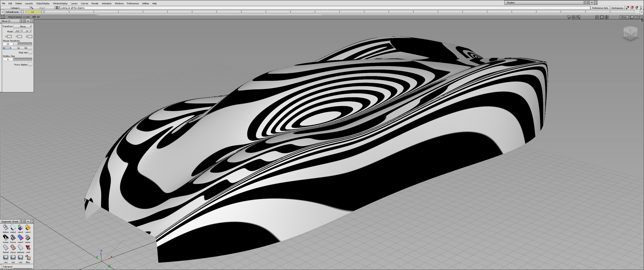This screenshot has width=644, height=270.
Task: Click the vred diagnostic shade icon
Action: coord(28,247)
